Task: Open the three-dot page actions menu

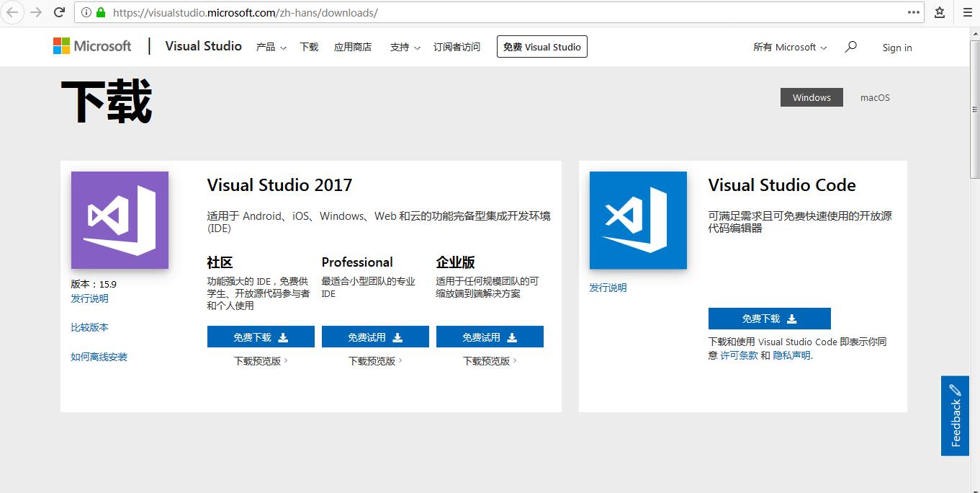Action: tap(914, 12)
